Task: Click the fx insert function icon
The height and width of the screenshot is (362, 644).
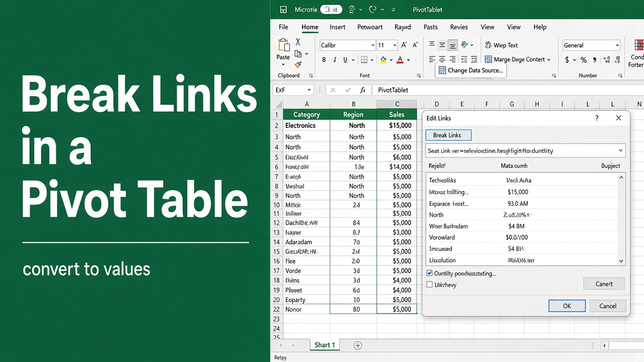Action: click(363, 90)
